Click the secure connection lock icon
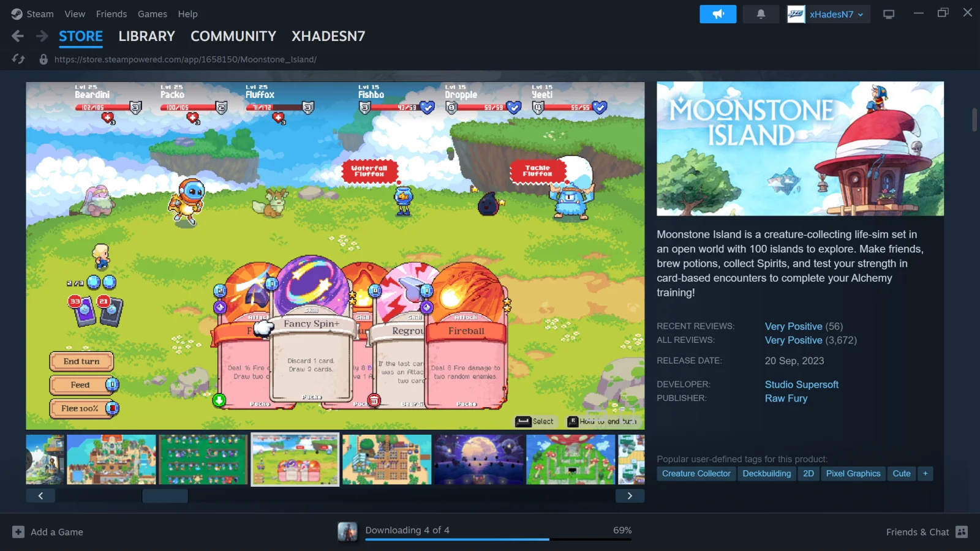 pos(43,59)
